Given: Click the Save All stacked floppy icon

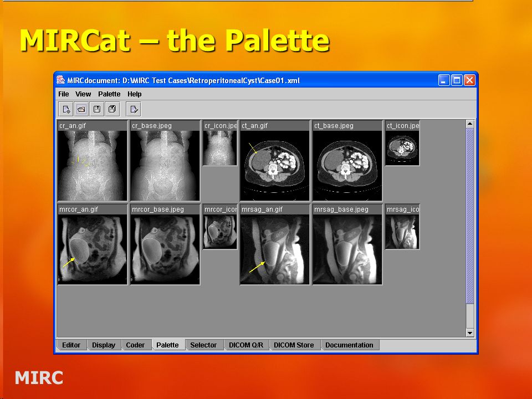Looking at the screenshot, I should (x=112, y=109).
